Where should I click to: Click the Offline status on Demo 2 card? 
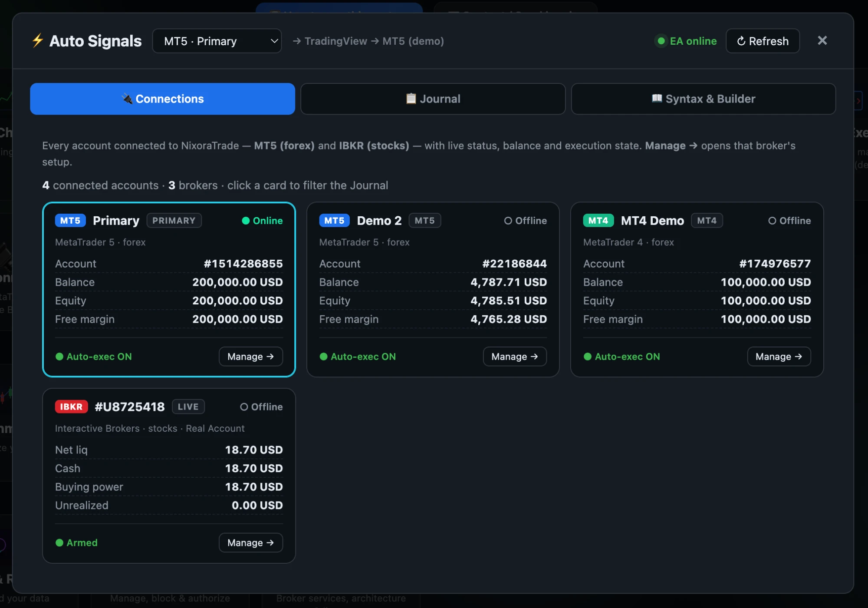(525, 221)
